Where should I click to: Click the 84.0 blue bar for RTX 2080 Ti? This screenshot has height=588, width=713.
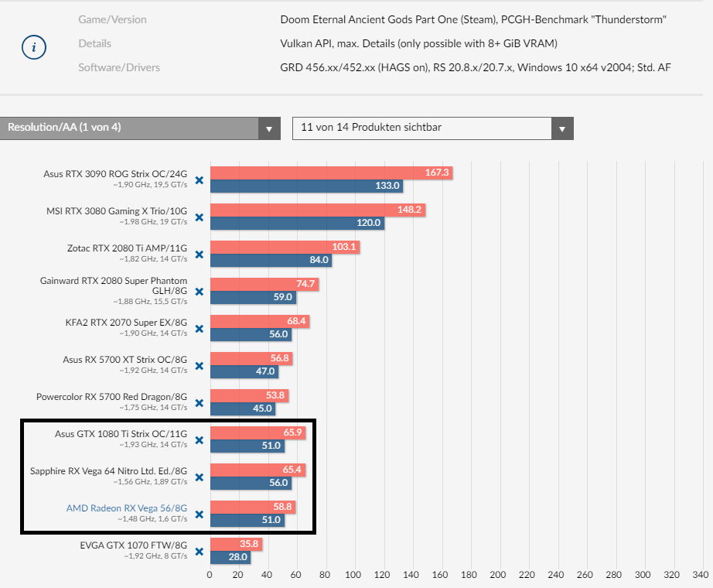pos(271,260)
